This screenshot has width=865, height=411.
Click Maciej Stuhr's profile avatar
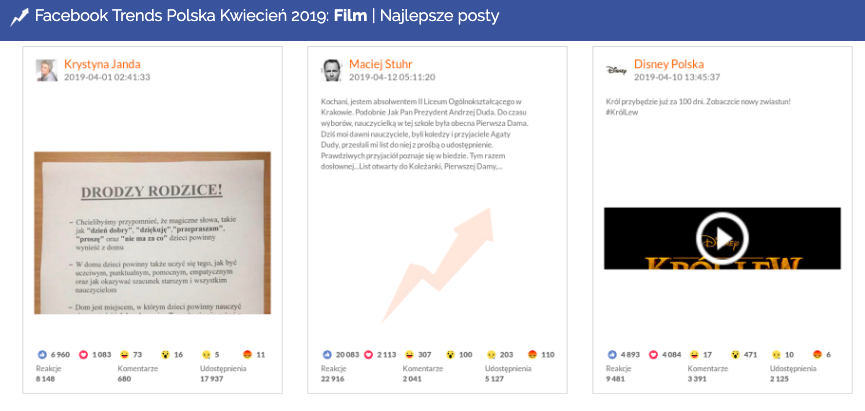click(x=332, y=70)
